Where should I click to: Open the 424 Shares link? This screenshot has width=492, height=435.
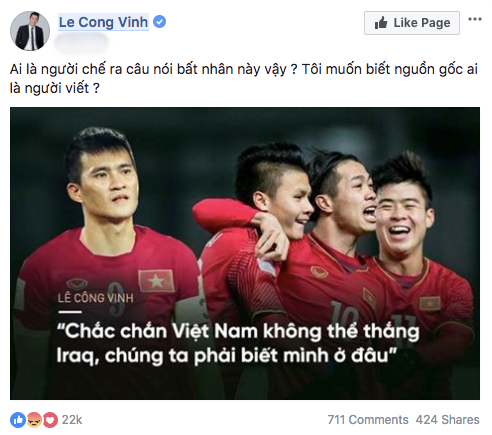tap(447, 420)
